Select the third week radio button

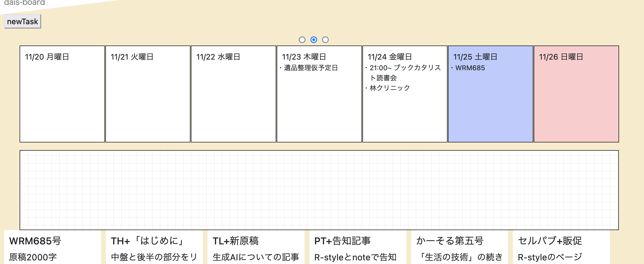coord(325,40)
